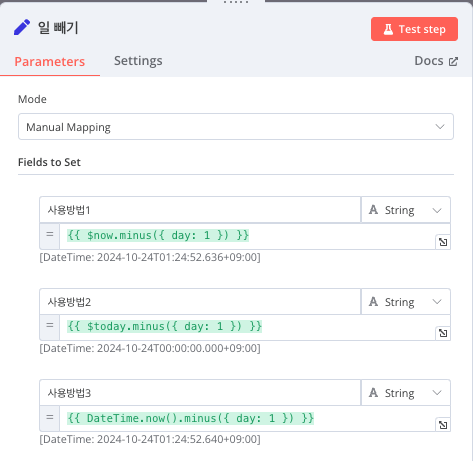This screenshot has height=461, width=473.
Task: Click the Mode label
Action: click(32, 99)
